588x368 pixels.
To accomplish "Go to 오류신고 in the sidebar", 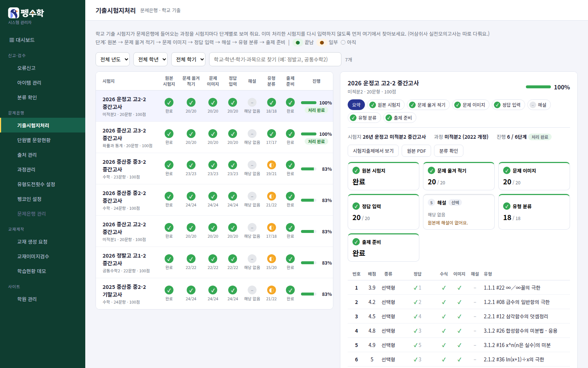I will 43,68.
